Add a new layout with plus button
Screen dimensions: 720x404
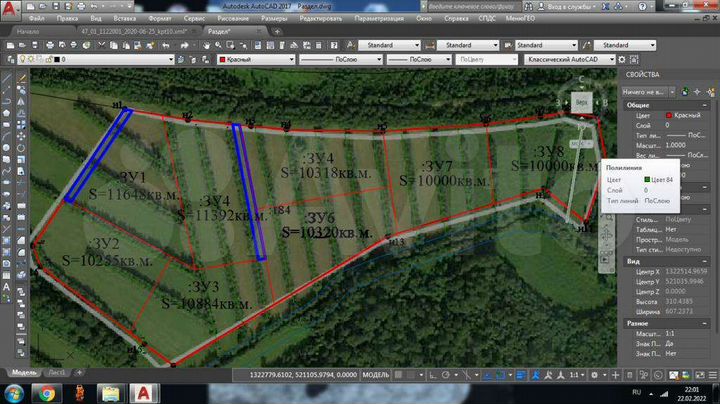[78, 373]
